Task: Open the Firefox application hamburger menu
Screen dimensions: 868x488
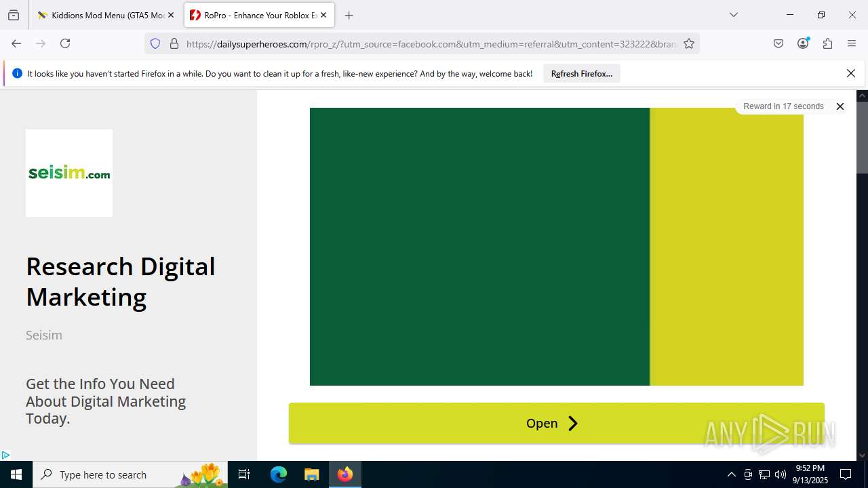Action: 852,43
